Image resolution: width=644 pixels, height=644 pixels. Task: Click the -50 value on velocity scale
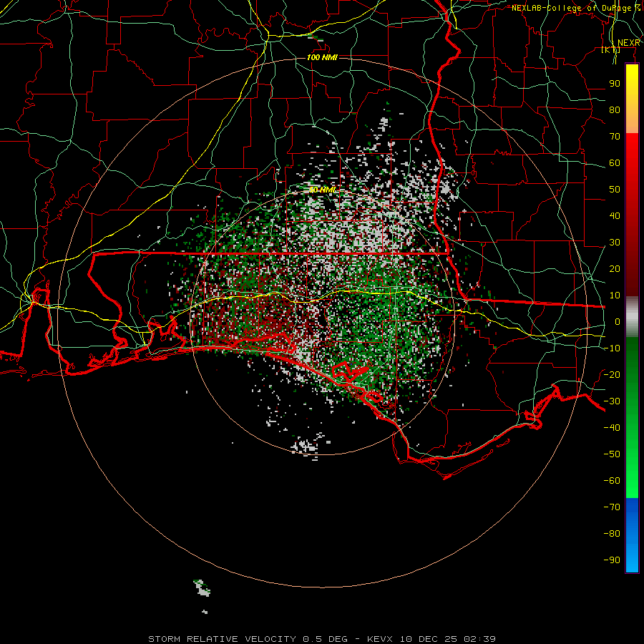(612, 454)
